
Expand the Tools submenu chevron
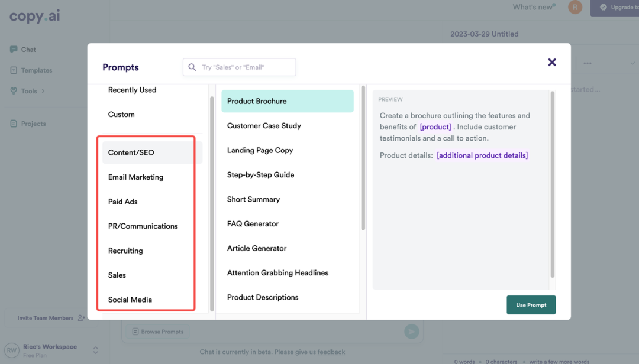tap(43, 91)
